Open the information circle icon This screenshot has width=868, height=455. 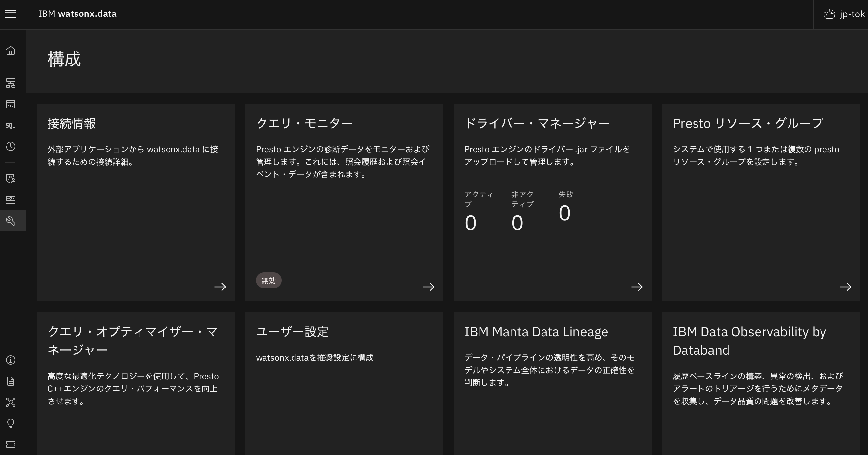11,360
